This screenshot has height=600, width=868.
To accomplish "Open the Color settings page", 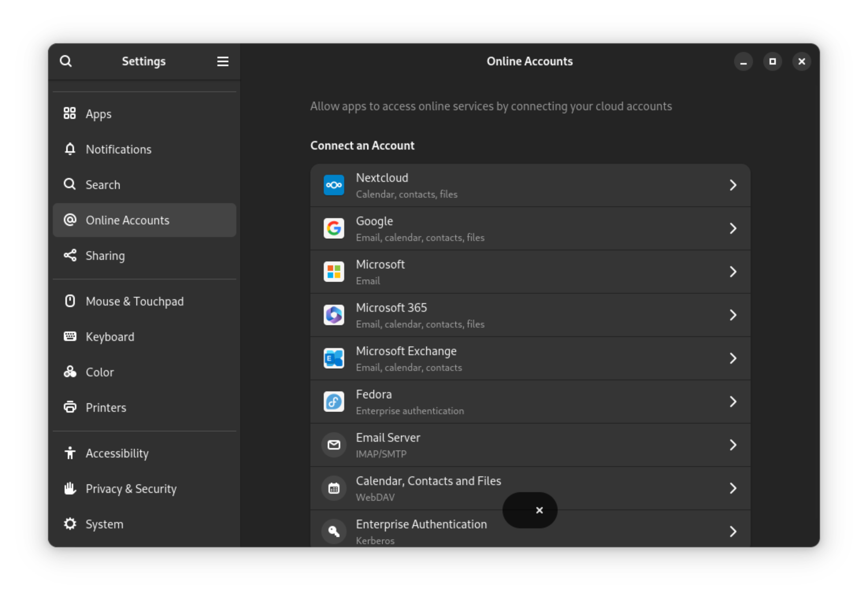I will coord(100,372).
